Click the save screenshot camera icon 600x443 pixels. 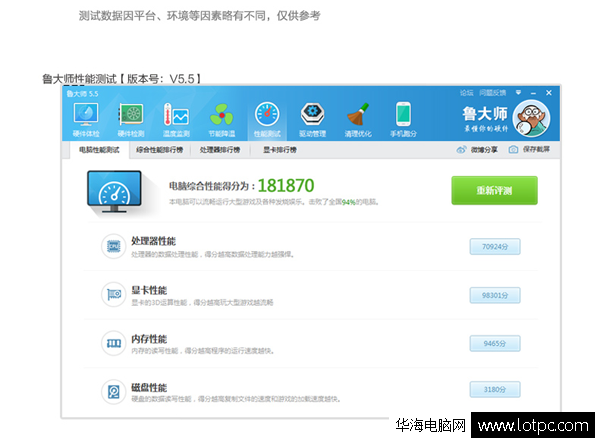pos(513,150)
